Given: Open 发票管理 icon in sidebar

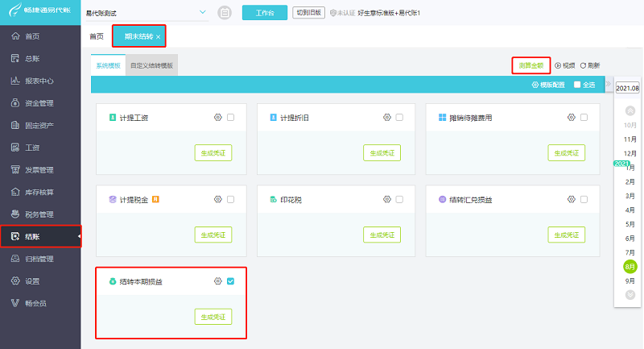Looking at the screenshot, I should [15, 169].
